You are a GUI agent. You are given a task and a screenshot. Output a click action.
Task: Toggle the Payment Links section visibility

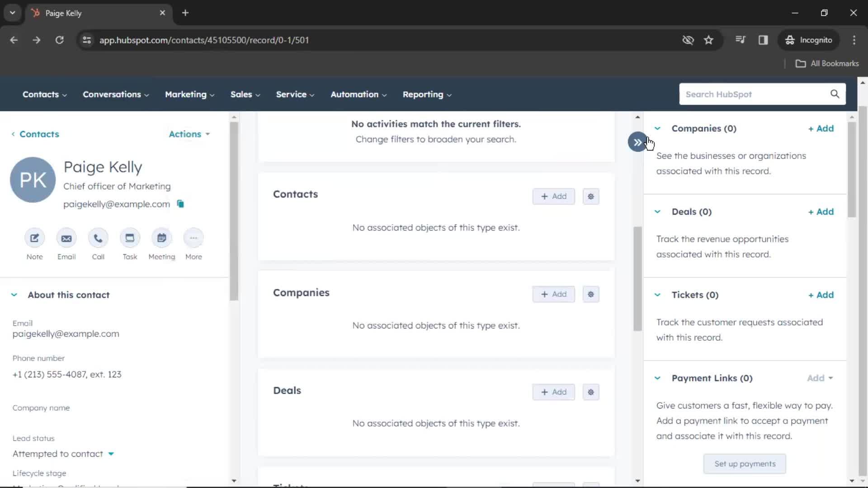tap(657, 378)
